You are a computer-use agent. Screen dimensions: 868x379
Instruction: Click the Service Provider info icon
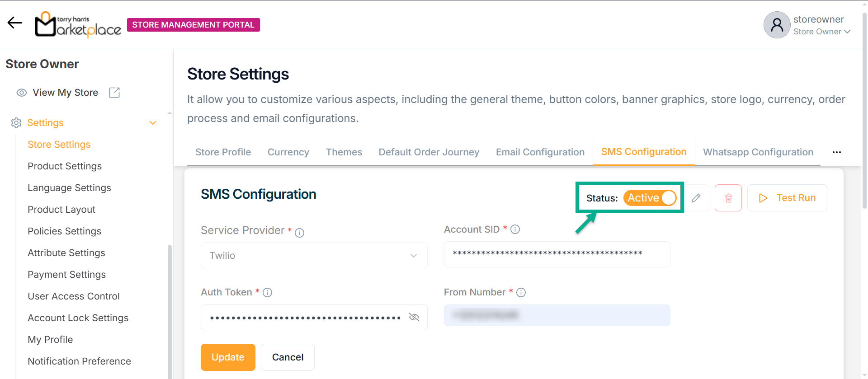click(299, 233)
